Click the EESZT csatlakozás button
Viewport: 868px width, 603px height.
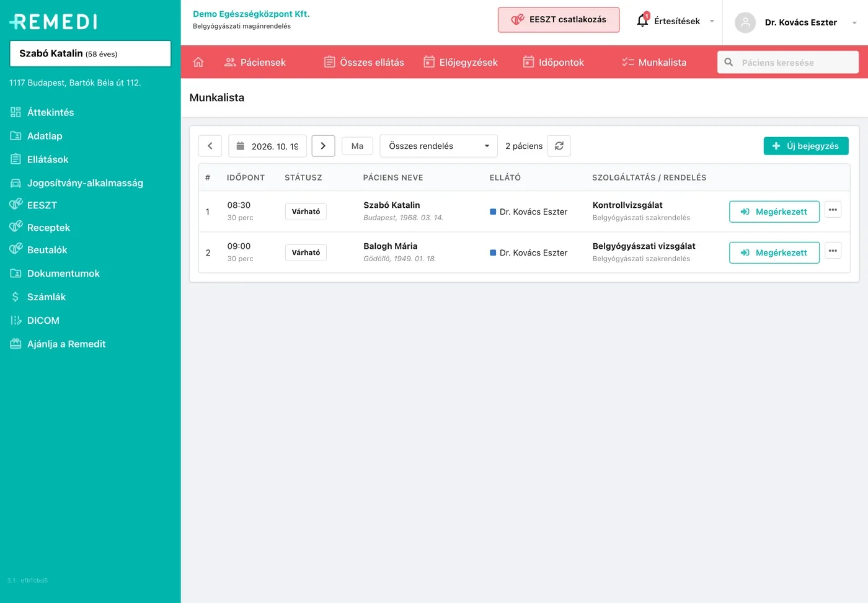pyautogui.click(x=559, y=20)
